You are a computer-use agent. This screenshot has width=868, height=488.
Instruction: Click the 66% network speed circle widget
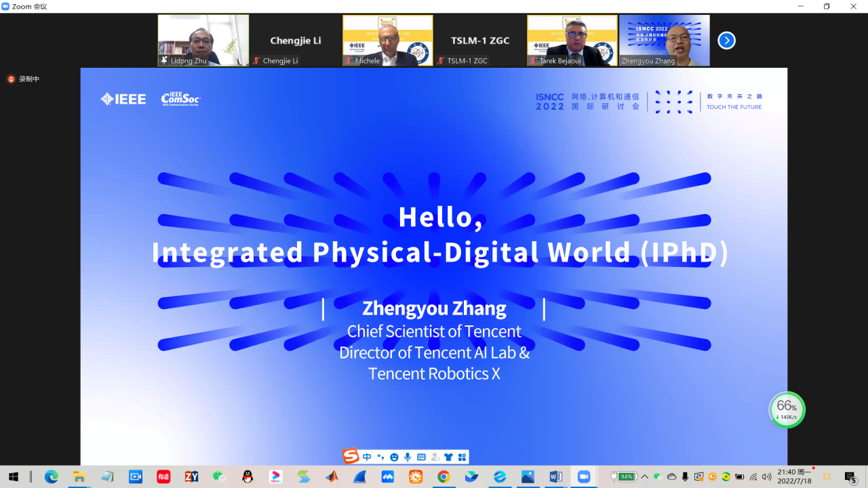785,409
